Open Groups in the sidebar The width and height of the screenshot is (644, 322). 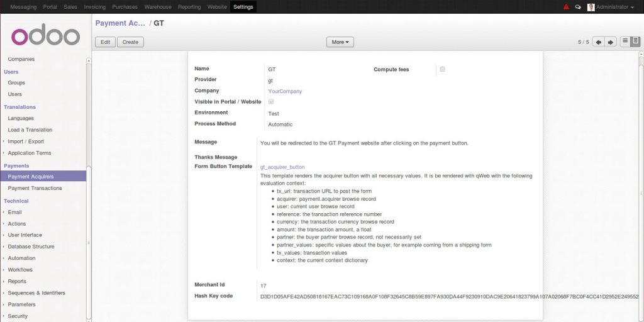pyautogui.click(x=16, y=82)
